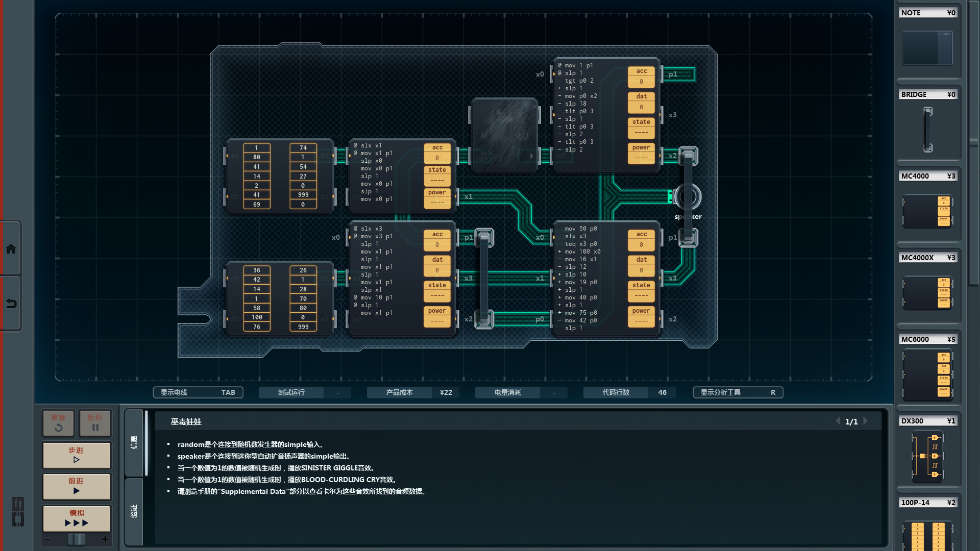The image size is (980, 551).
Task: Pick the NOTE component thumbnail
Action: [x=927, y=48]
